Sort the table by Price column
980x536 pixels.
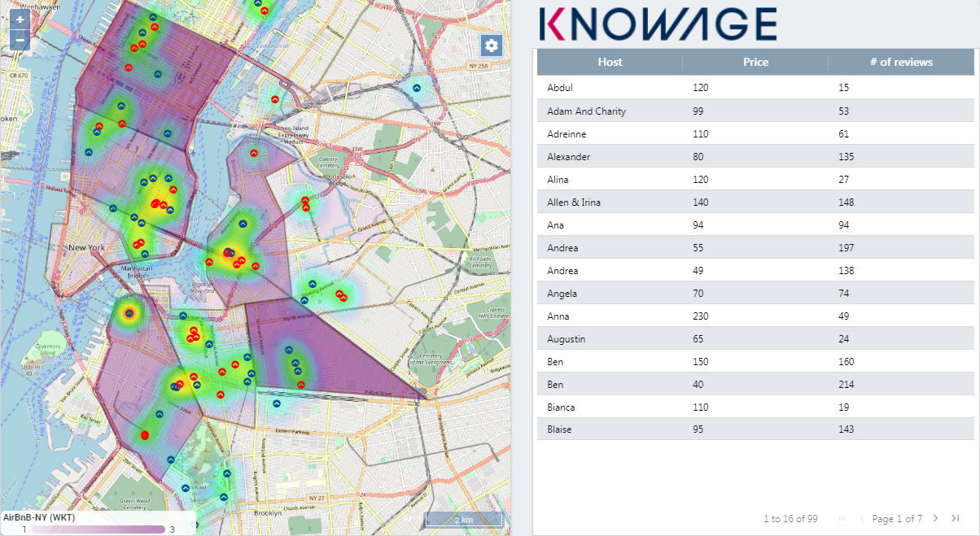(x=755, y=62)
